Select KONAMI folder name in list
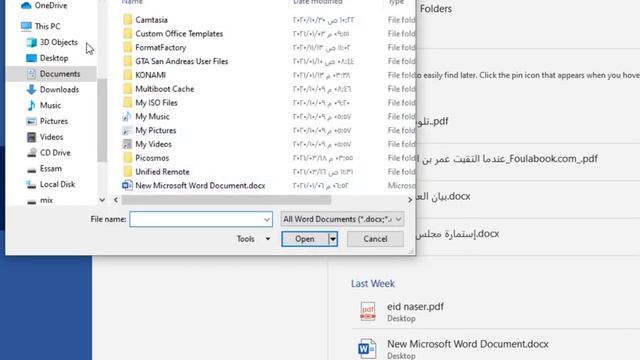Screen dimensions: 640x360 coord(151,75)
